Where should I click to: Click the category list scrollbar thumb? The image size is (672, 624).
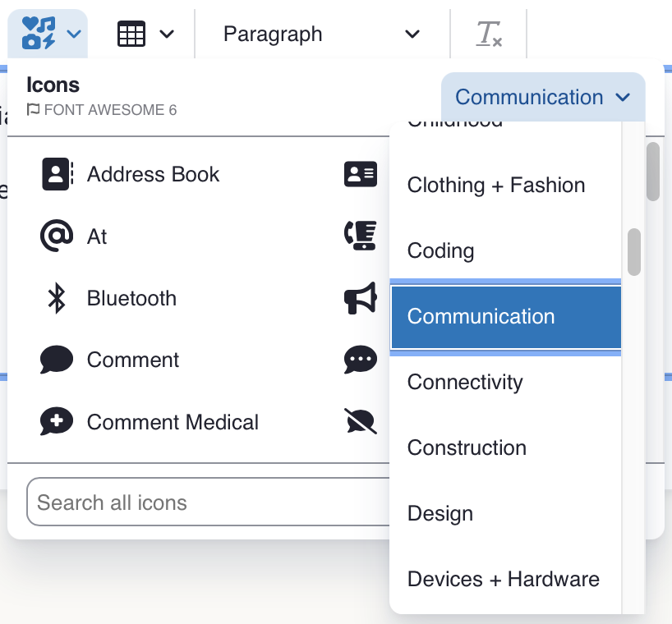[x=633, y=251]
